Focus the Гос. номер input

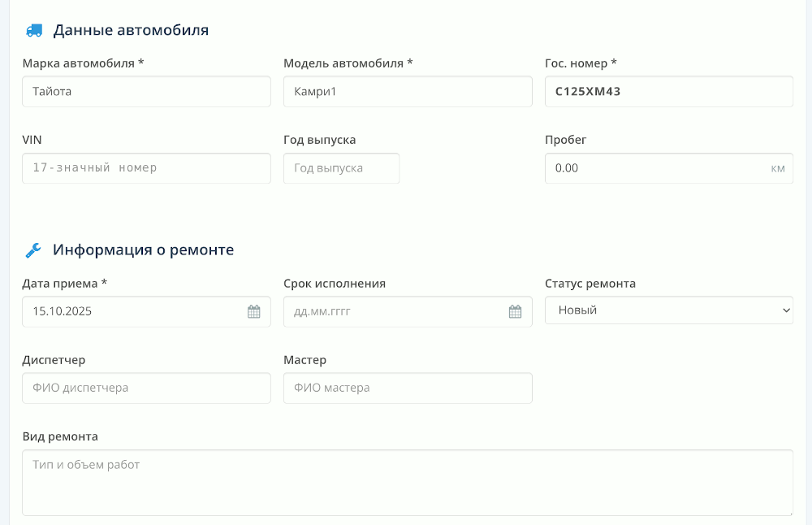coord(668,92)
